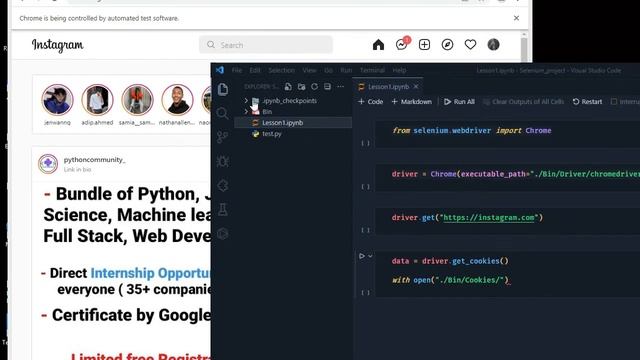The width and height of the screenshot is (640, 360).
Task: Open VS Code View menu
Action: [x=309, y=70]
